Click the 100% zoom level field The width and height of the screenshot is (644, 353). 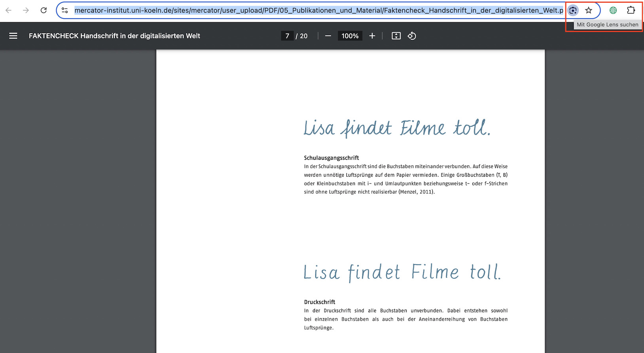coord(350,36)
